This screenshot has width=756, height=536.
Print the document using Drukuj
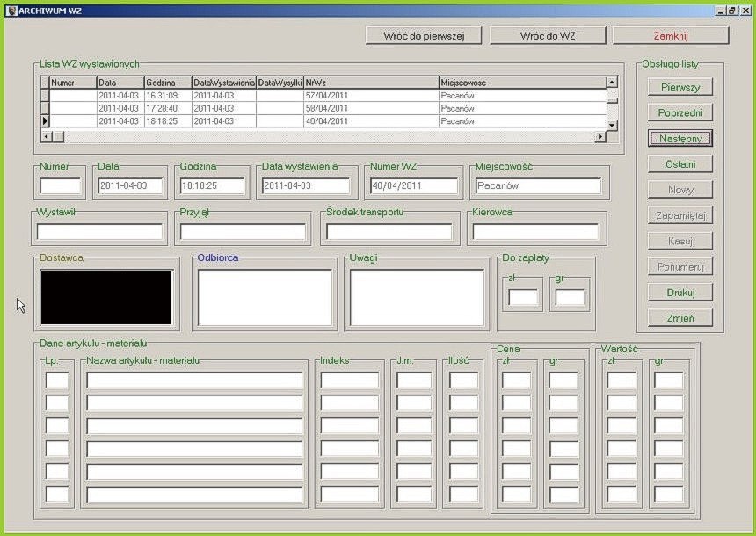[680, 292]
